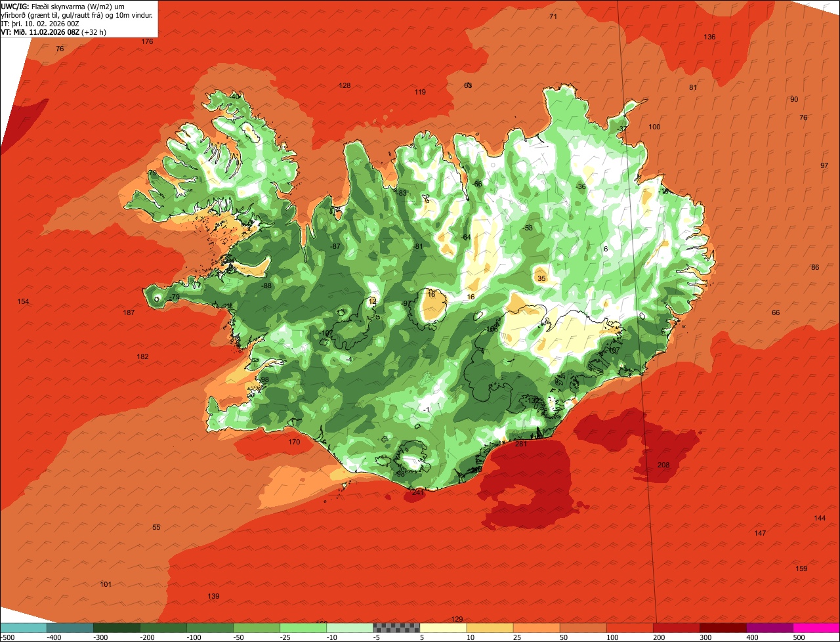
Task: Click the map value 187 west of Iceland
Action: (129, 312)
